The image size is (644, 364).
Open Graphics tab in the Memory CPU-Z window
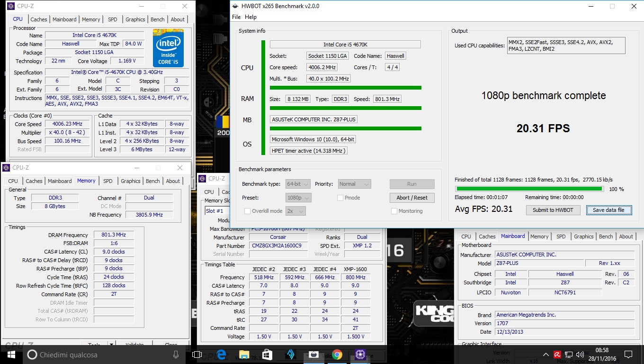[131, 181]
